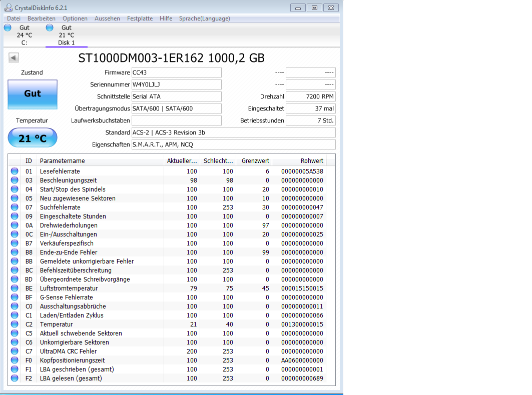Click the status icon for Ausschaltungsabbrüche
532x395 pixels.
coord(15,306)
